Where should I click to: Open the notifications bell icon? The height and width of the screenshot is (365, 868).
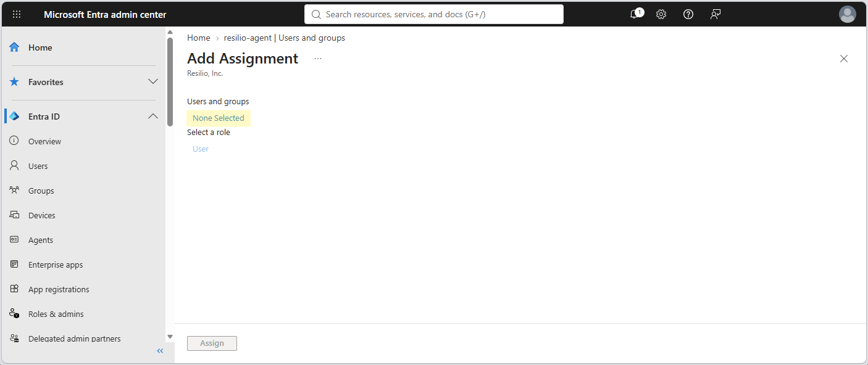(635, 14)
